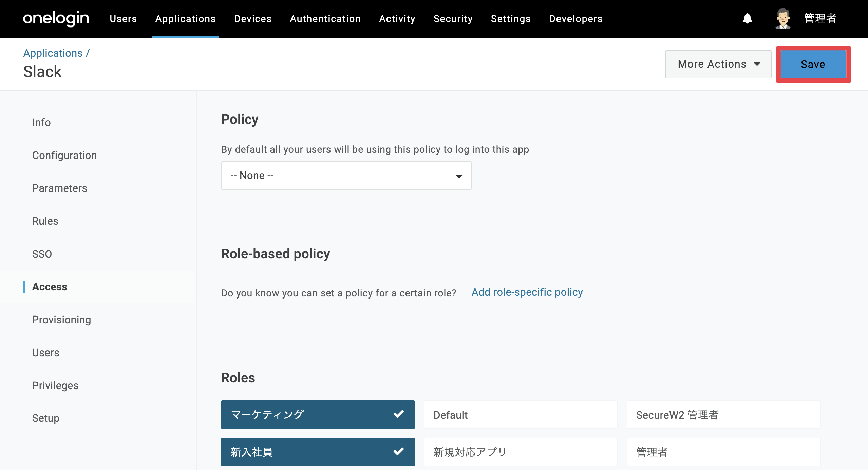Switch to the Setup tab
This screenshot has width=868, height=470.
(46, 418)
